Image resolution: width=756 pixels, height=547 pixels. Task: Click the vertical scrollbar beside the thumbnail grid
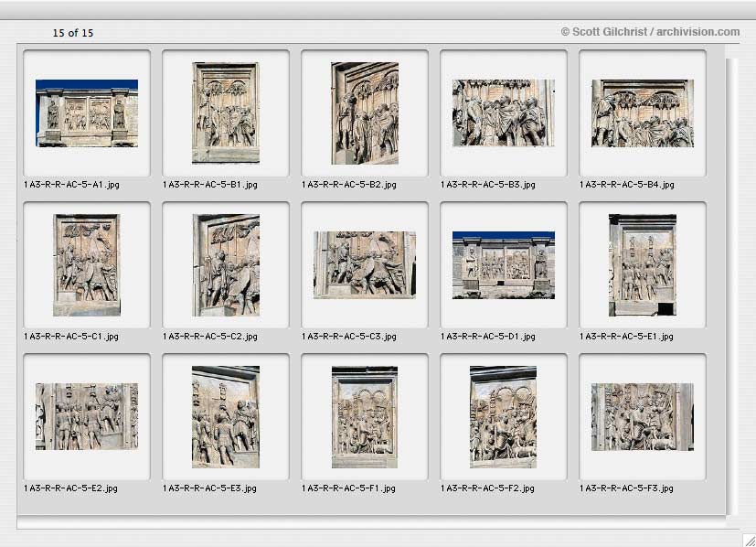pos(732,286)
